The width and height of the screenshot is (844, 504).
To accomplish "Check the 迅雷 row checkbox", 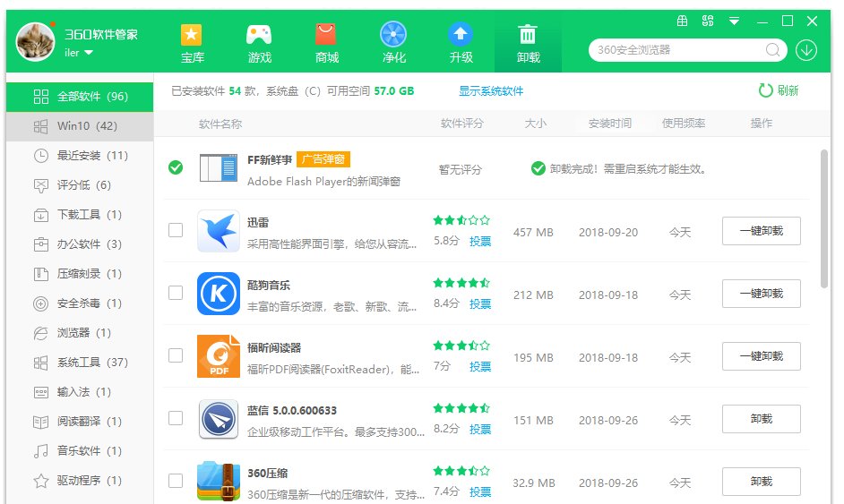I will click(x=176, y=230).
